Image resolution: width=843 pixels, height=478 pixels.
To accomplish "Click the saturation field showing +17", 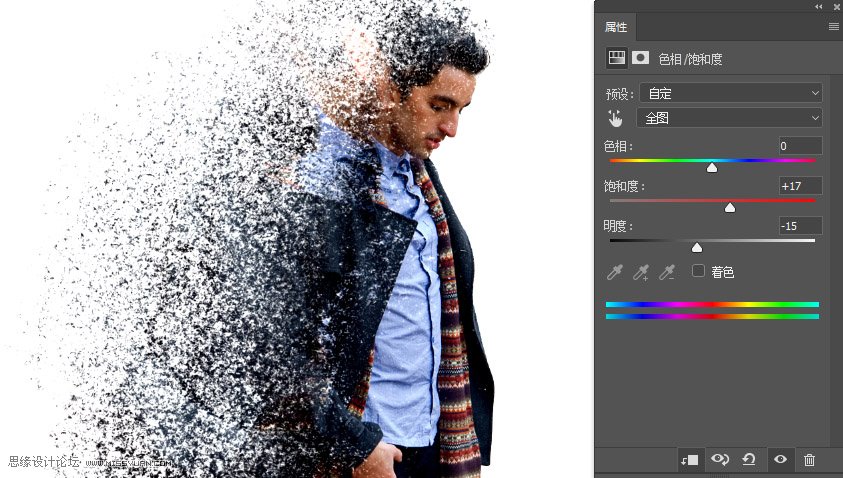I will (800, 186).
